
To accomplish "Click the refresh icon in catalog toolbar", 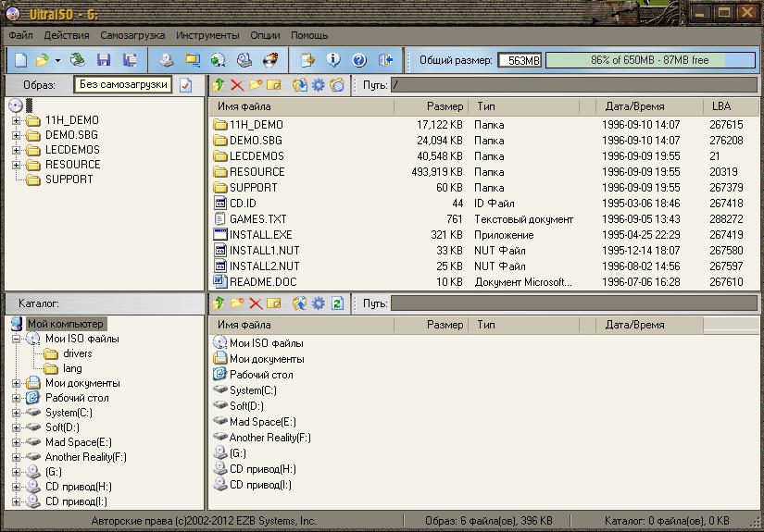I will pyautogui.click(x=337, y=303).
